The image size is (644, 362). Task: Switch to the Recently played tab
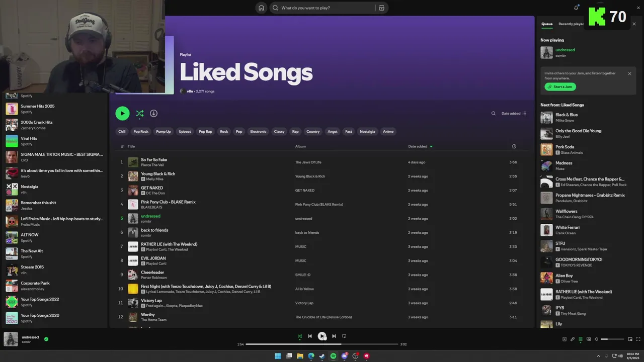pyautogui.click(x=571, y=24)
